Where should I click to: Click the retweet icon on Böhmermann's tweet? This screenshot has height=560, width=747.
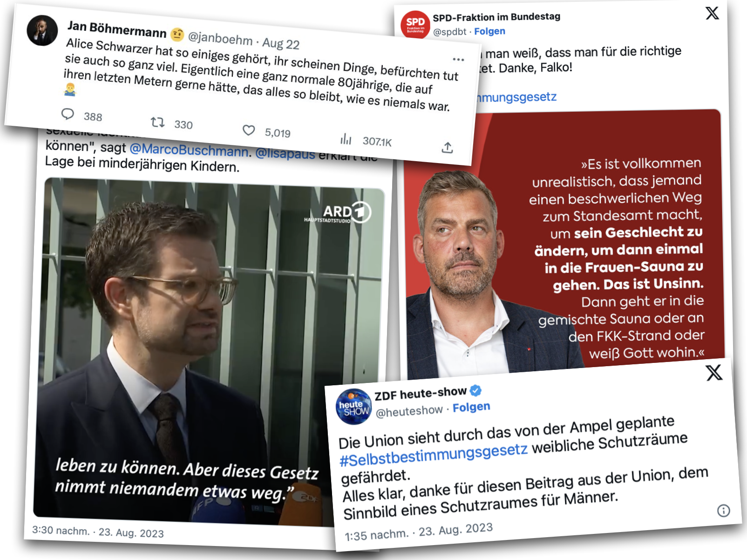point(157,122)
